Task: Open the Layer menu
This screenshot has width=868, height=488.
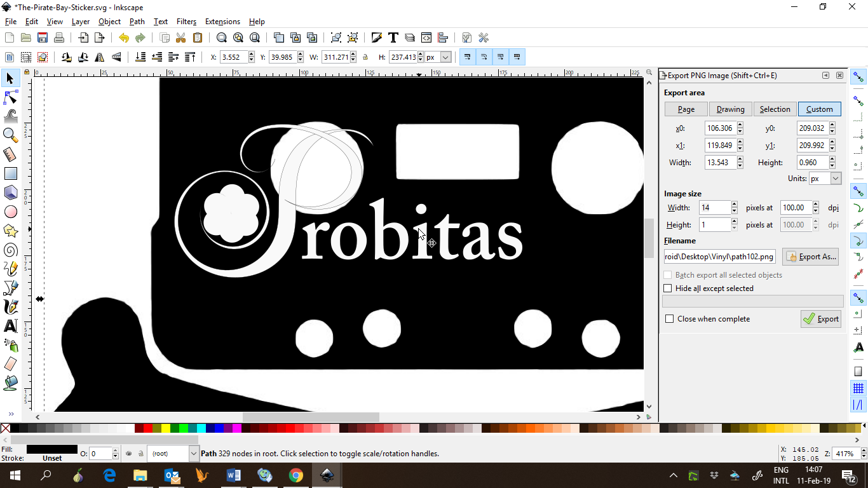Action: click(81, 22)
